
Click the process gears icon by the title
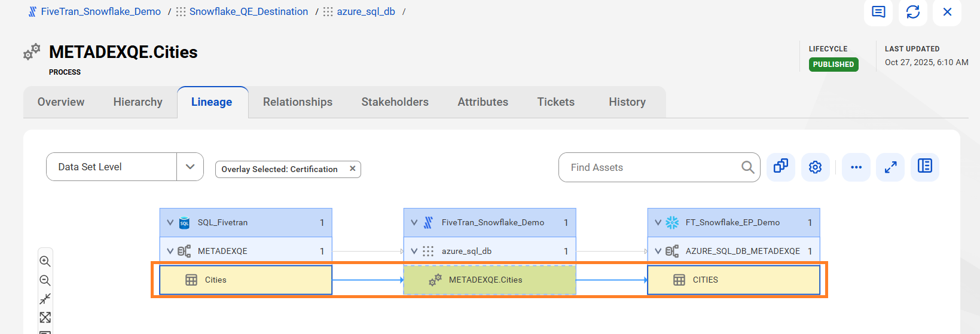pos(32,52)
